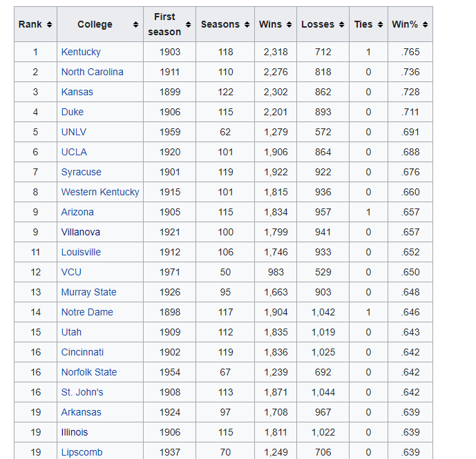Open the North Carolina link

tap(93, 72)
